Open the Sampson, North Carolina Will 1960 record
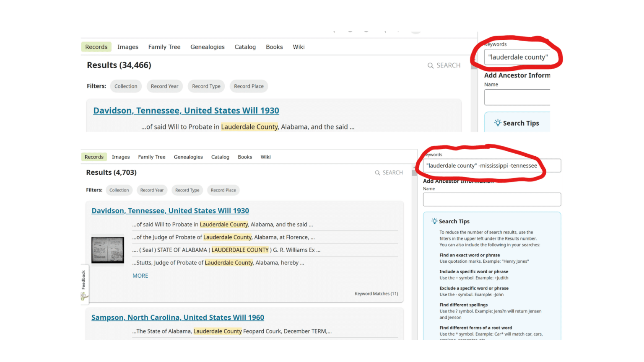The image size is (644, 362). (x=178, y=317)
